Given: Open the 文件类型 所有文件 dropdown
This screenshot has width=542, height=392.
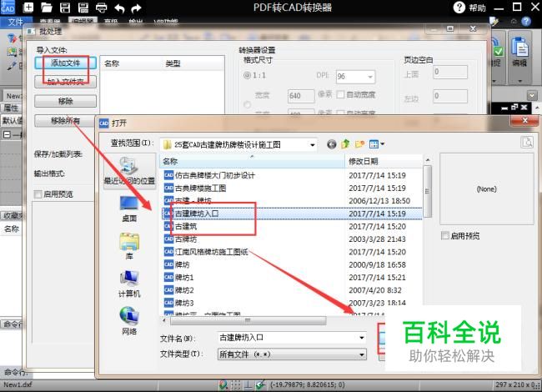Looking at the screenshot, I should pos(362,354).
